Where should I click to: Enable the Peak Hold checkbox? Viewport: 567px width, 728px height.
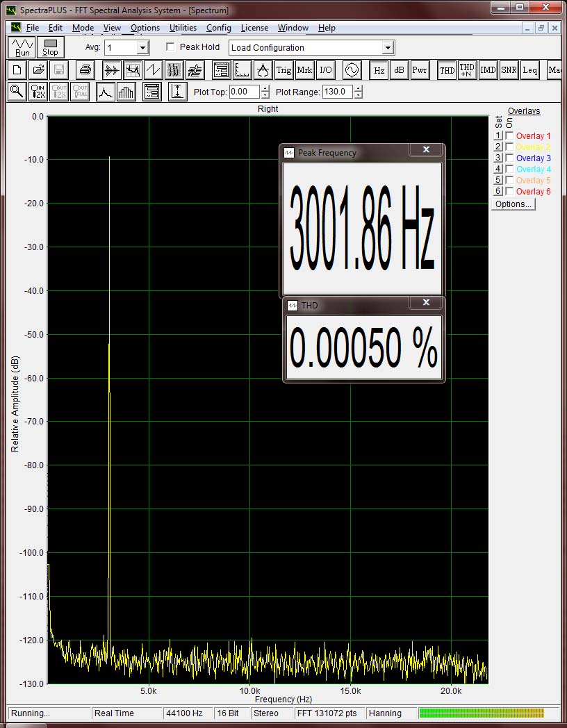171,47
